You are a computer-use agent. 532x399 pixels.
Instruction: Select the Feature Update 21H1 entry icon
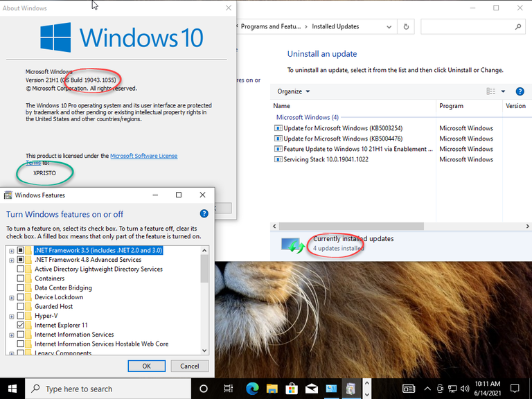pos(278,149)
